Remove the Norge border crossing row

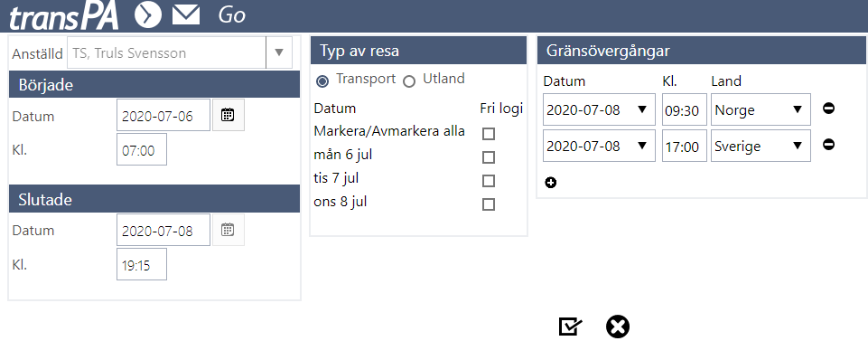point(828,109)
